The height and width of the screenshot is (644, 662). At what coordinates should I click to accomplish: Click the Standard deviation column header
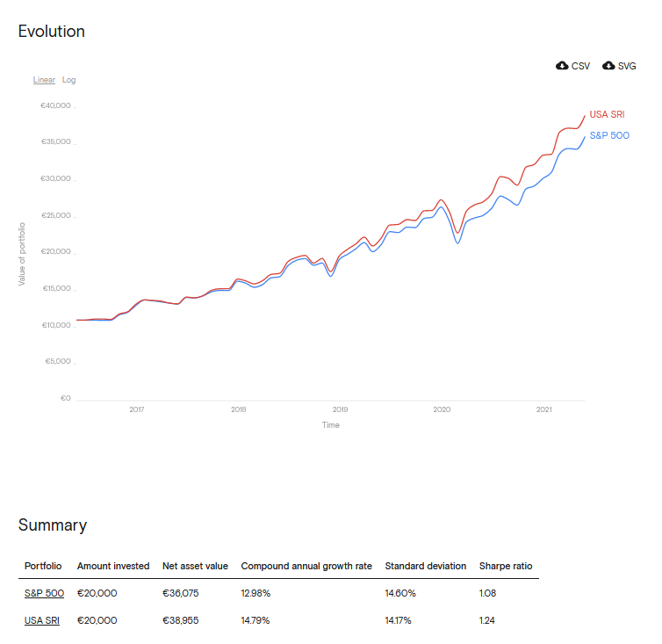coord(425,566)
